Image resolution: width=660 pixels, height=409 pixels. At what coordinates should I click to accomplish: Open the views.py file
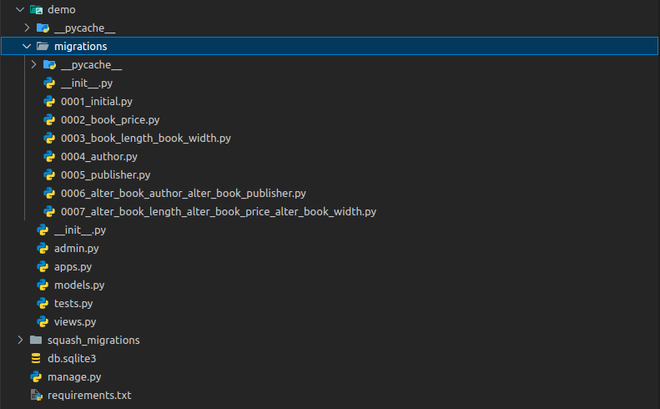[x=75, y=322]
